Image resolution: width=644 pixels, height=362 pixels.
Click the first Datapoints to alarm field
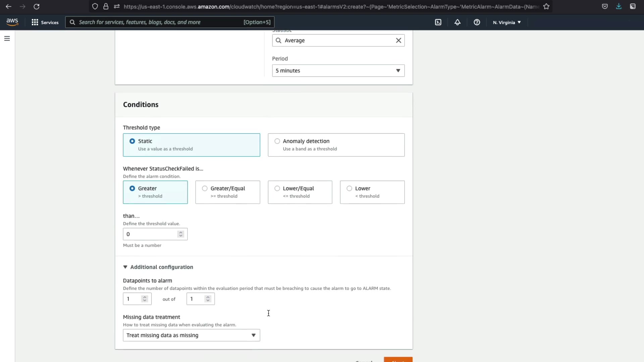coord(133,299)
